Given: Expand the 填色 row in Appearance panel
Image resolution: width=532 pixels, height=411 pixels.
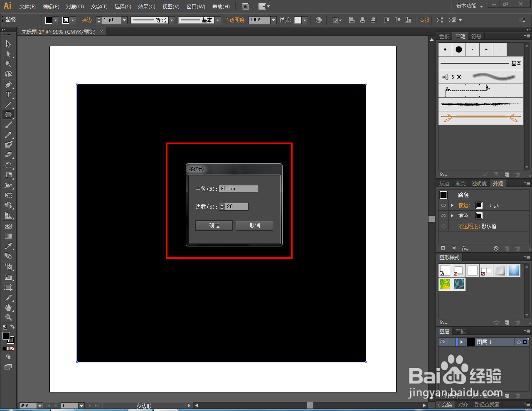Looking at the screenshot, I should pos(452,216).
